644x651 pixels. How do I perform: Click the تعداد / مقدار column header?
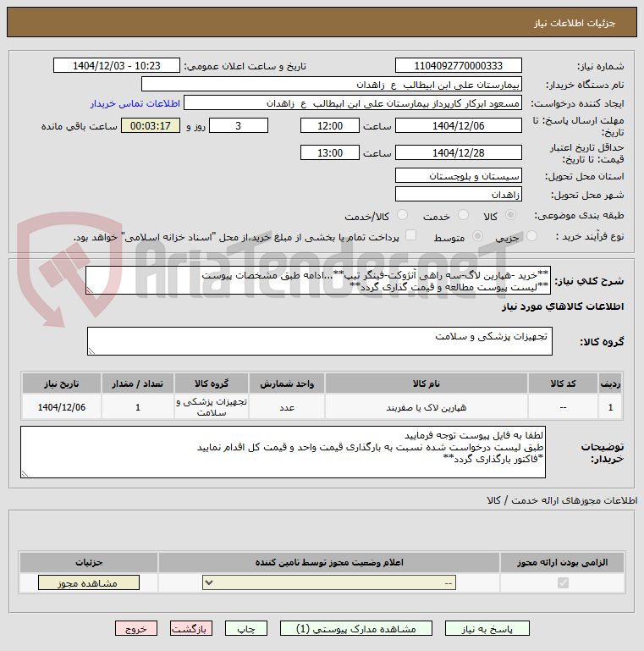(x=138, y=383)
